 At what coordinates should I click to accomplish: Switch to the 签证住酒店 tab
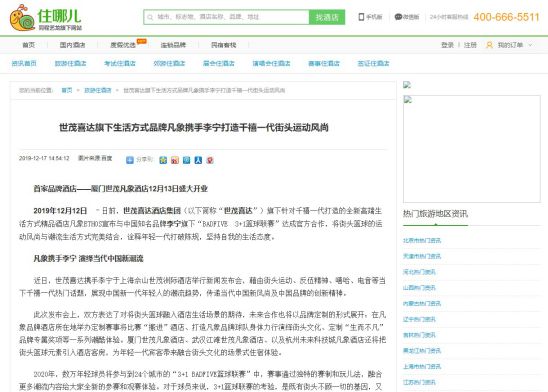pos(373,63)
